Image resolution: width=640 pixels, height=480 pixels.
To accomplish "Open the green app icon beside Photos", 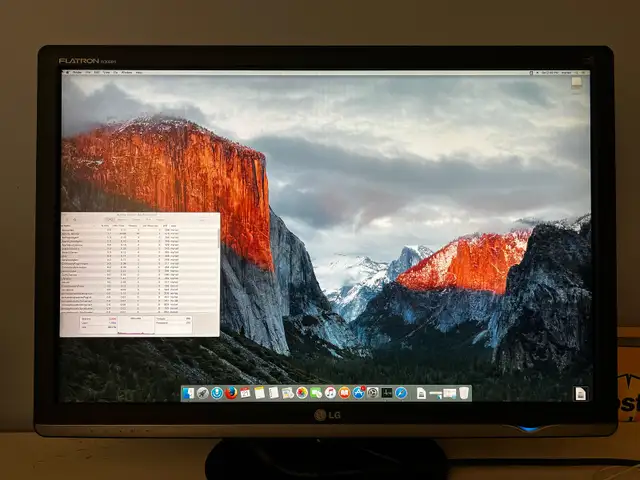I will tap(316, 393).
